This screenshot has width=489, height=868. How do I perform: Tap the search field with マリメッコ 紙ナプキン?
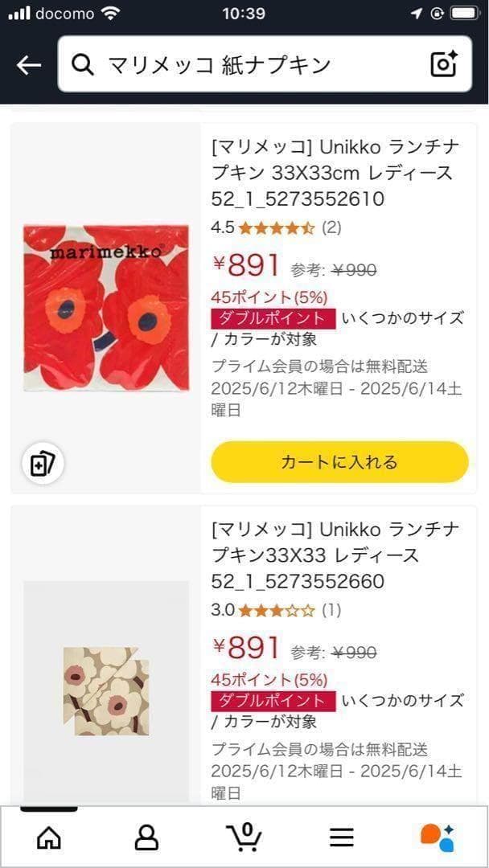(x=257, y=65)
